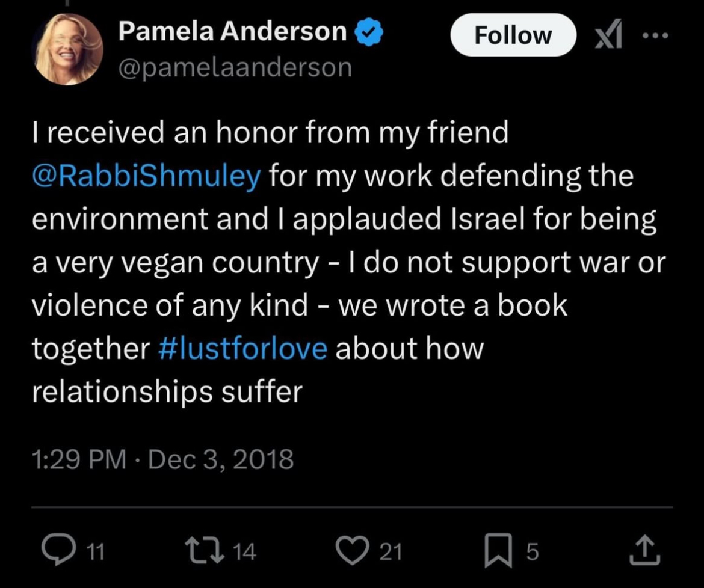This screenshot has height=588, width=704.
Task: Click the repost count 14
Action: 245,552
